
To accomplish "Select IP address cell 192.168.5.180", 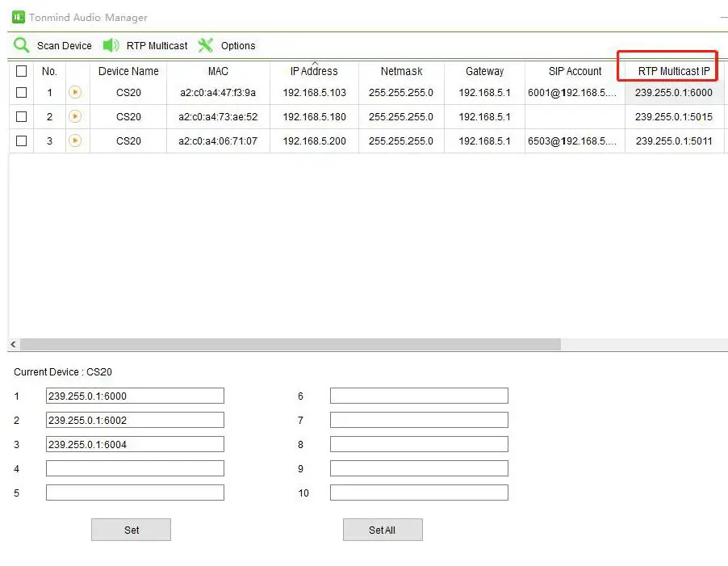I will [x=314, y=116].
